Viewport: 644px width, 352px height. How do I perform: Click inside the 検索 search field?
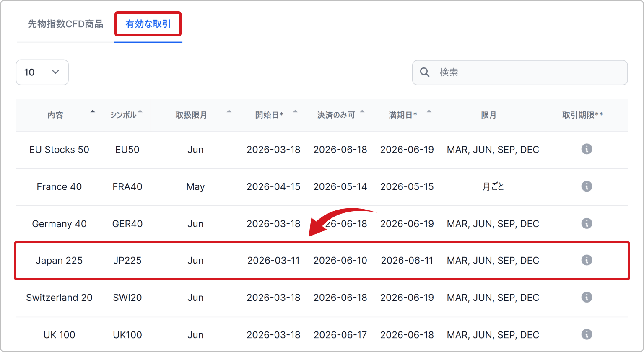tap(528, 72)
